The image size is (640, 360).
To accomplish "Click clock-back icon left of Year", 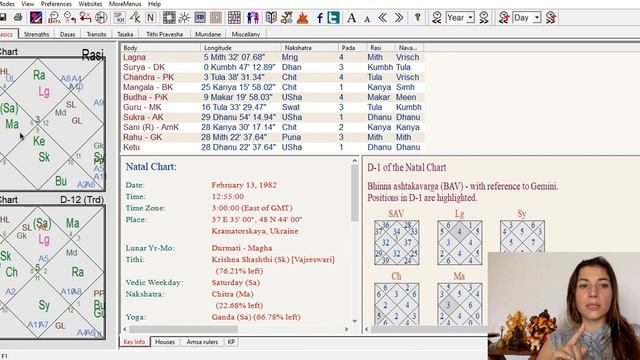I will [x=437, y=18].
